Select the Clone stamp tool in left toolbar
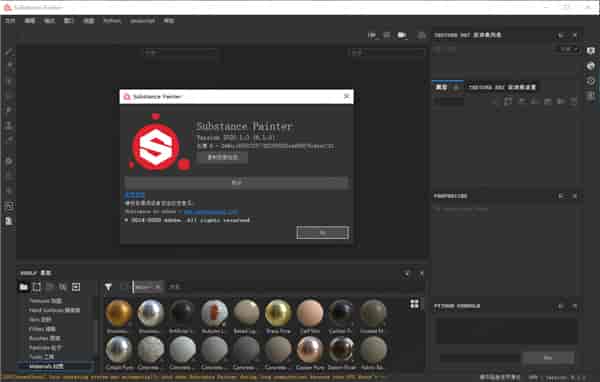Image resolution: width=600 pixels, height=382 pixels. (x=9, y=125)
